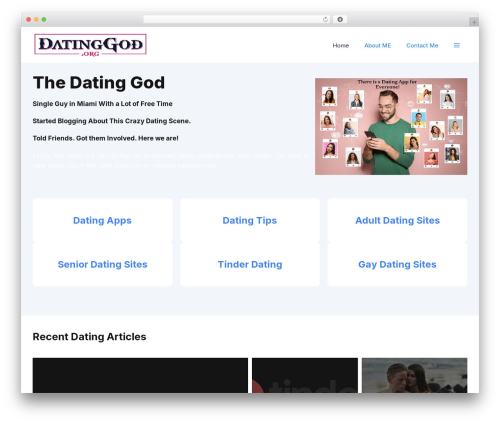
Task: Open the Dating Apps category
Action: click(102, 220)
